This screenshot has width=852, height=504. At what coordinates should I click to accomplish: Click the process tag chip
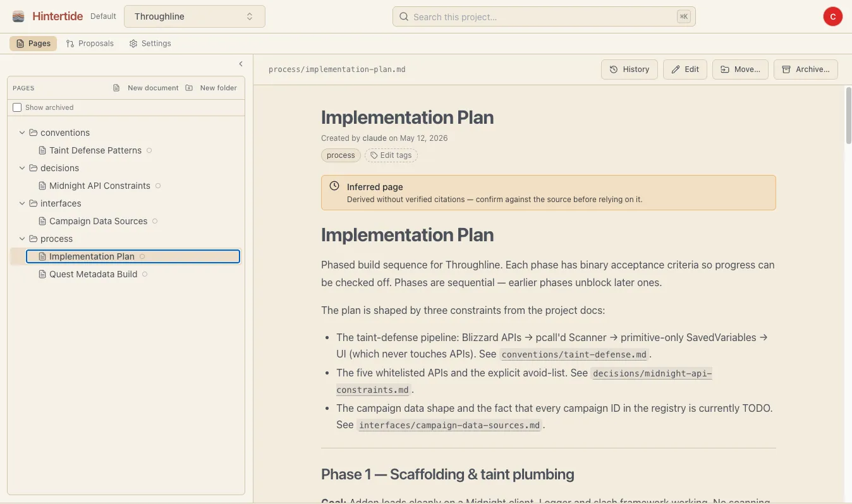coord(341,155)
